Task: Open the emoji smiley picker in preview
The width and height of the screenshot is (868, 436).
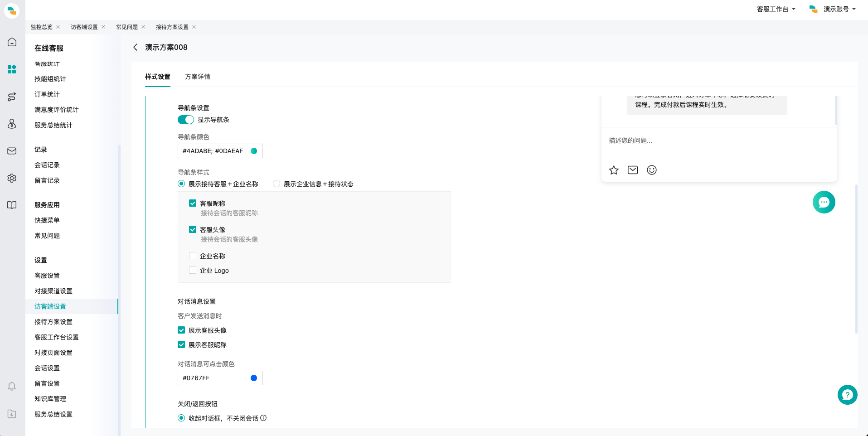Action: (x=652, y=170)
